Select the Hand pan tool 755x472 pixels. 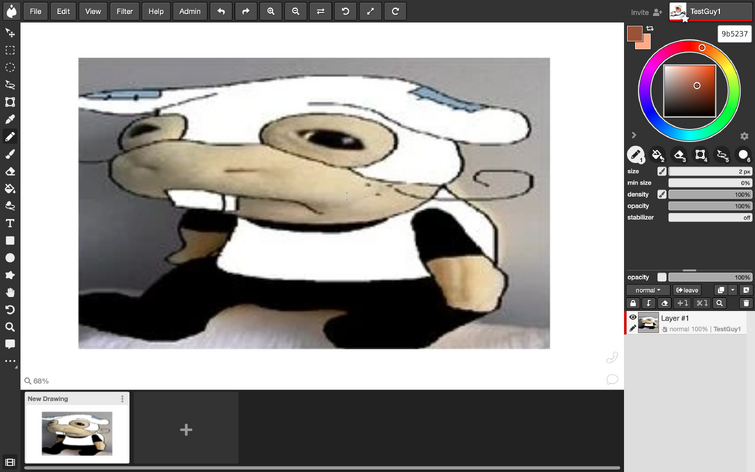coord(10,293)
